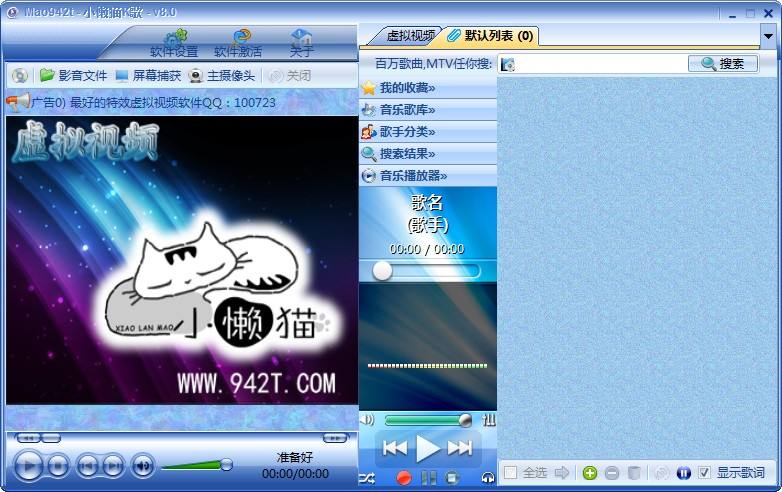Click grey arrow icon next to 全选
Image resolution: width=782 pixels, height=492 pixels.
coord(562,472)
